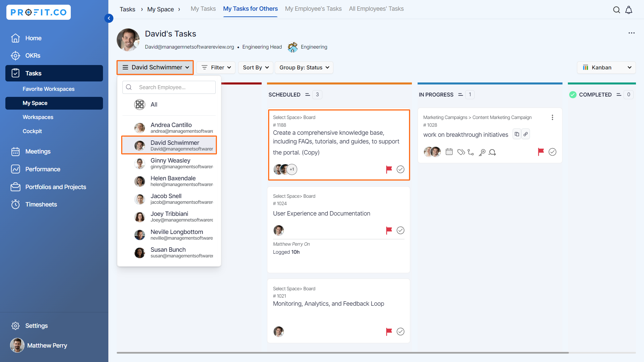The width and height of the screenshot is (644, 362).
Task: Click the Search Employee input field
Action: (174, 87)
